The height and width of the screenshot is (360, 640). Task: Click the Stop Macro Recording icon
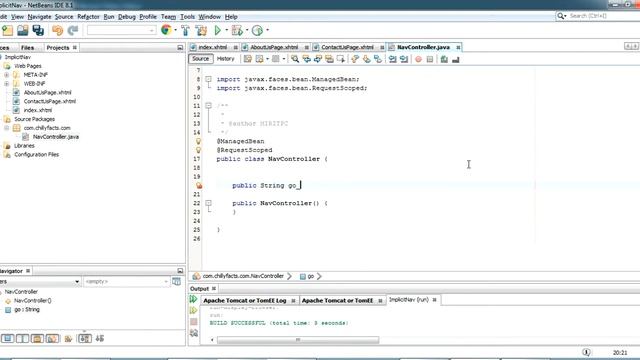(x=429, y=59)
